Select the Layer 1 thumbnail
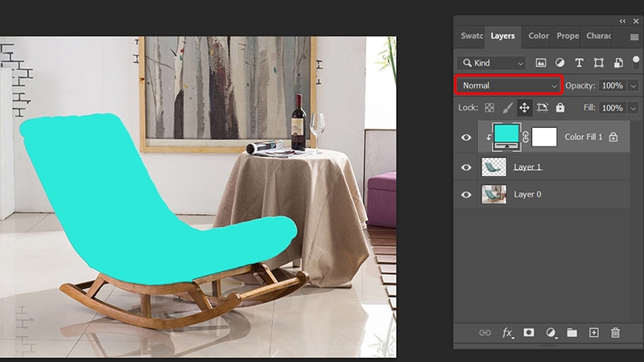The image size is (644, 362). [493, 167]
